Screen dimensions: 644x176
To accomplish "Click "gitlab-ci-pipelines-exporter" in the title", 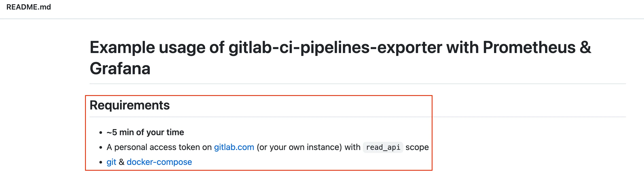I will click(335, 47).
